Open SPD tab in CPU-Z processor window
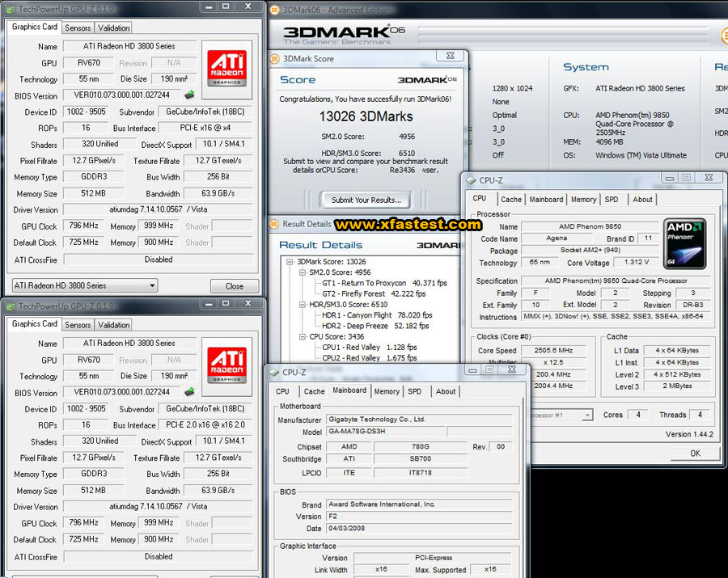Screen dimensions: 728x578 coord(612,200)
